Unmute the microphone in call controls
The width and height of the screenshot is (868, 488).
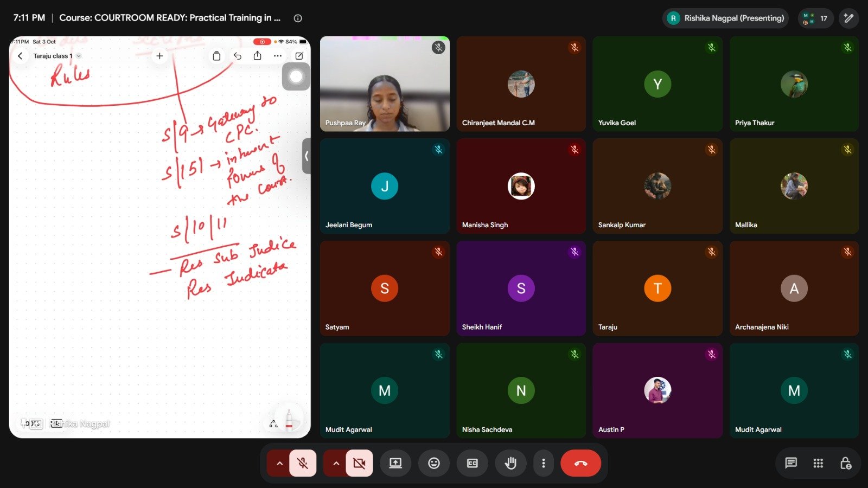(303, 463)
